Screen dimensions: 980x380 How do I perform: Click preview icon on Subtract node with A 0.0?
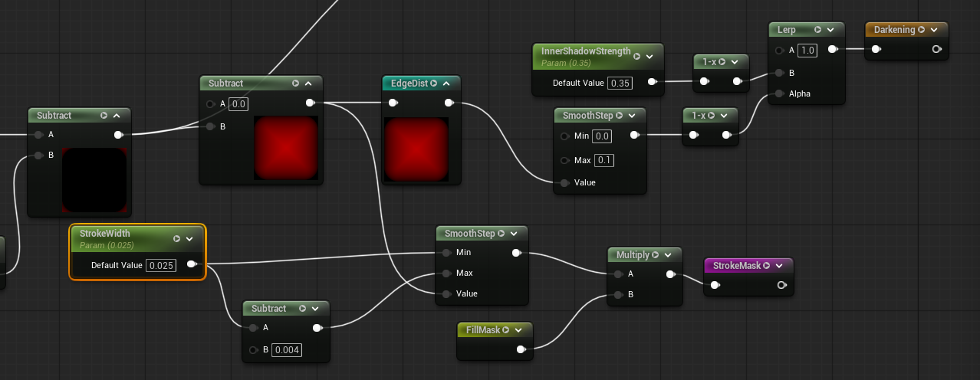(296, 83)
